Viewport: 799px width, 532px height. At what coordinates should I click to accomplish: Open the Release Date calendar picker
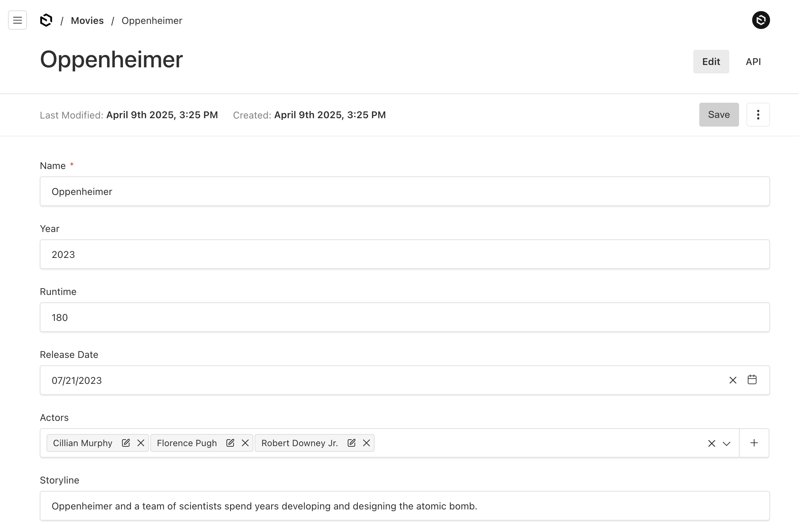(x=752, y=380)
